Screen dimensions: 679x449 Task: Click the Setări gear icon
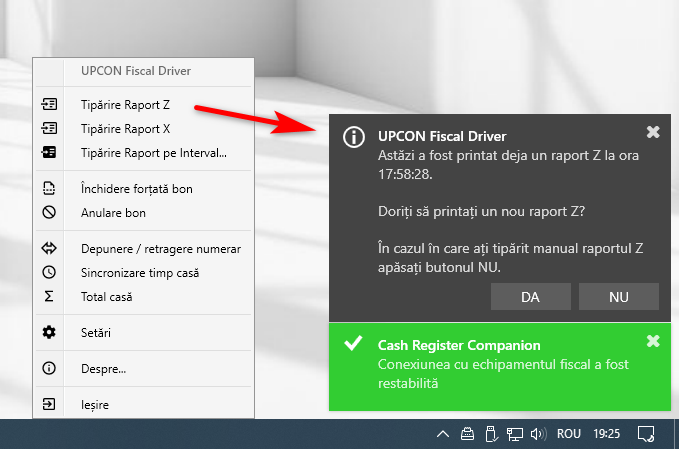(x=49, y=332)
